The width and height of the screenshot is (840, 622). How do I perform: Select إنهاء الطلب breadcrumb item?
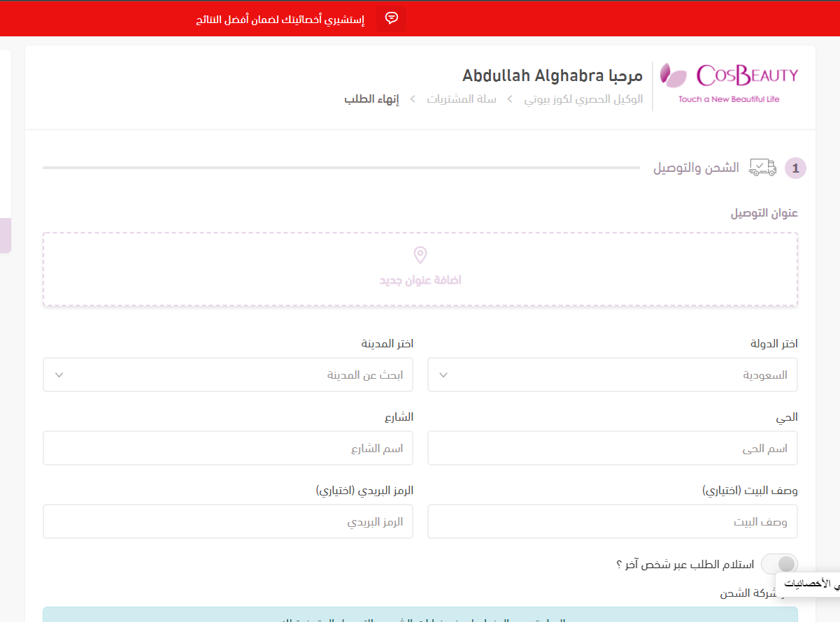[371, 99]
